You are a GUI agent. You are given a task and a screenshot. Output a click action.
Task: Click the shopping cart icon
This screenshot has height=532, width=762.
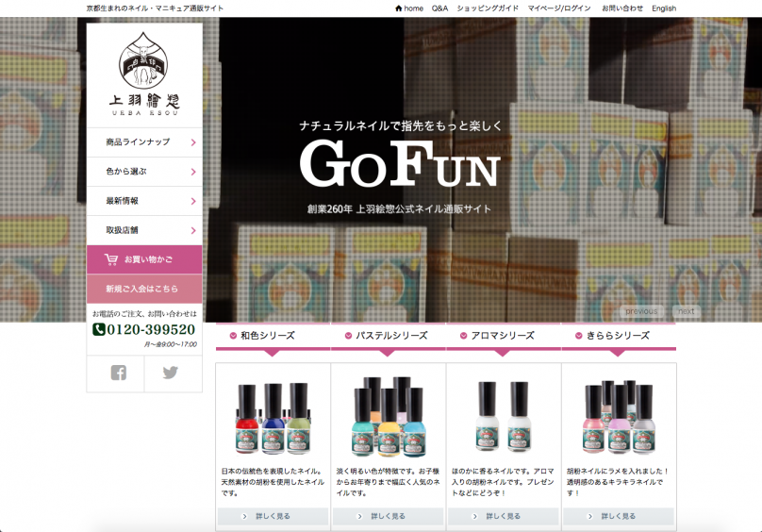(110, 259)
